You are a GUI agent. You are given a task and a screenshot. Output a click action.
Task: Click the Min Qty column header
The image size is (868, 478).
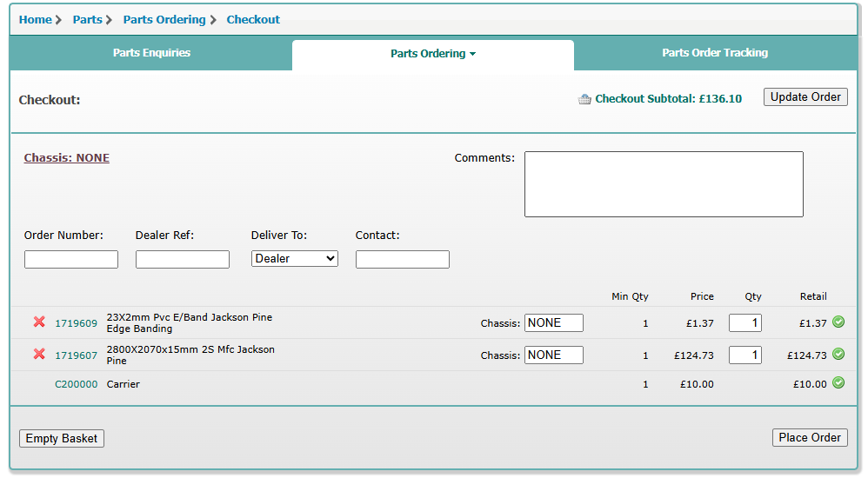pos(630,296)
